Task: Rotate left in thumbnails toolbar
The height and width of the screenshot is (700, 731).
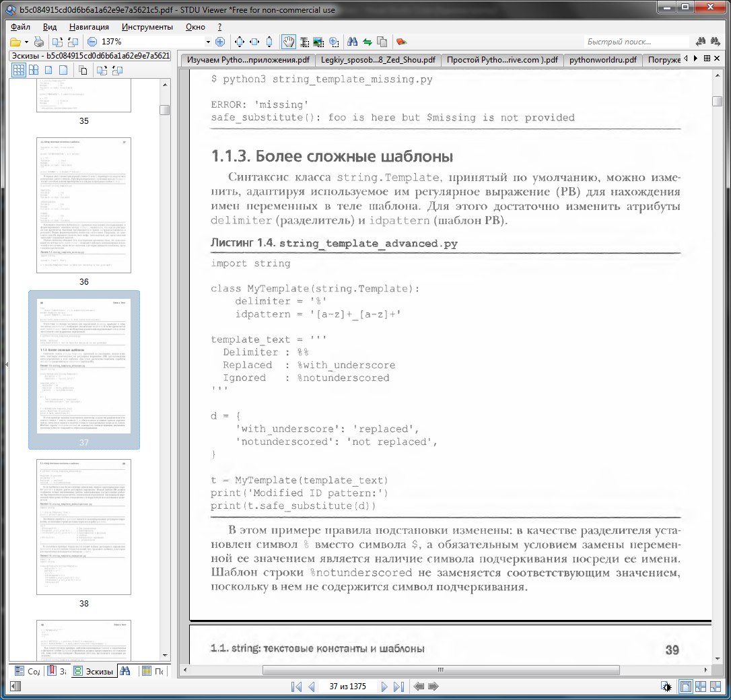Action: click(102, 71)
